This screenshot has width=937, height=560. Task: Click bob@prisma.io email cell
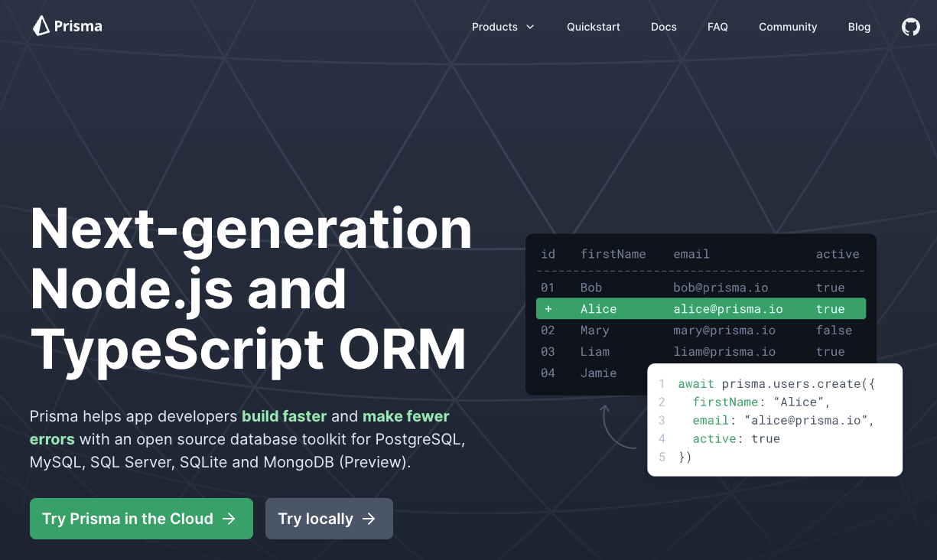click(721, 288)
